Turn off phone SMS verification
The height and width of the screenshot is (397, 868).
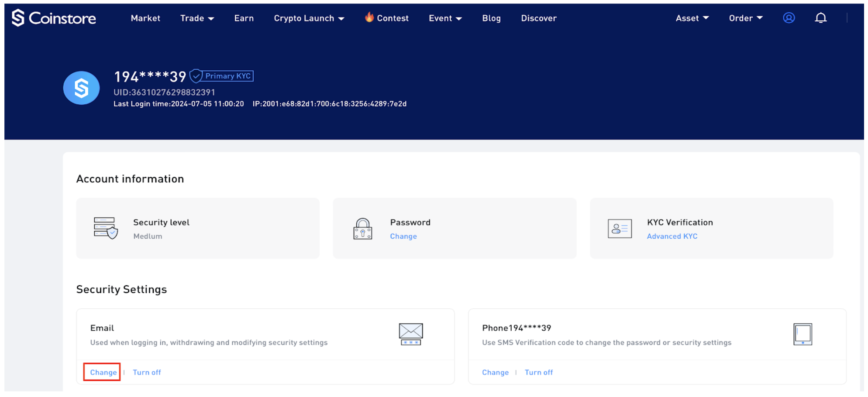539,372
